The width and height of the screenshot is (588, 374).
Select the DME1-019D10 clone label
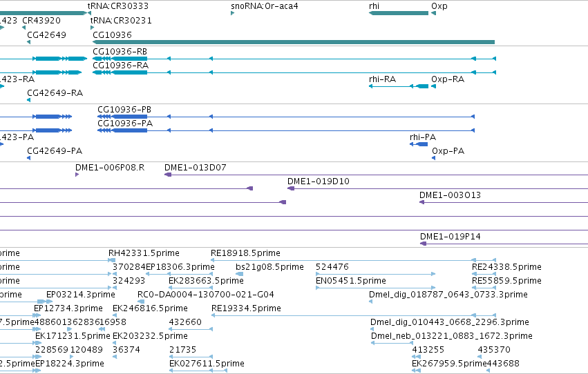tap(319, 181)
